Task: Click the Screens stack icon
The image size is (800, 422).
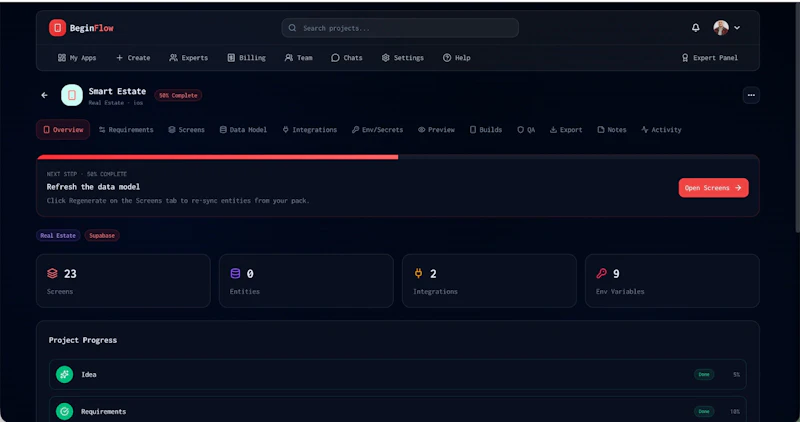Action: click(52, 274)
